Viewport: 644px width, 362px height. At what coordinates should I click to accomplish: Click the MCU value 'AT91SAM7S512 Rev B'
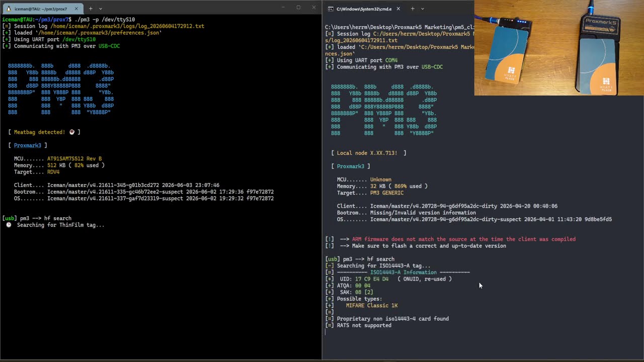(x=74, y=159)
